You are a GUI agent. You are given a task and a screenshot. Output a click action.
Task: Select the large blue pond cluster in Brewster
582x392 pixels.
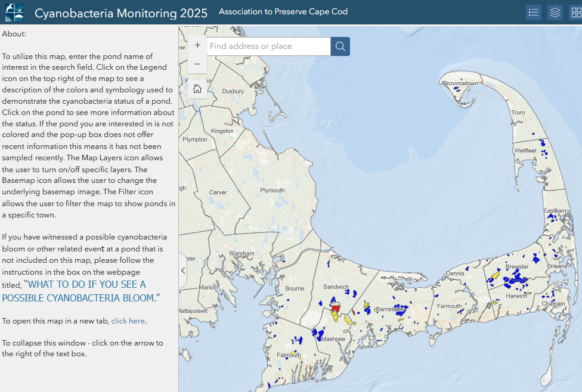(x=516, y=278)
